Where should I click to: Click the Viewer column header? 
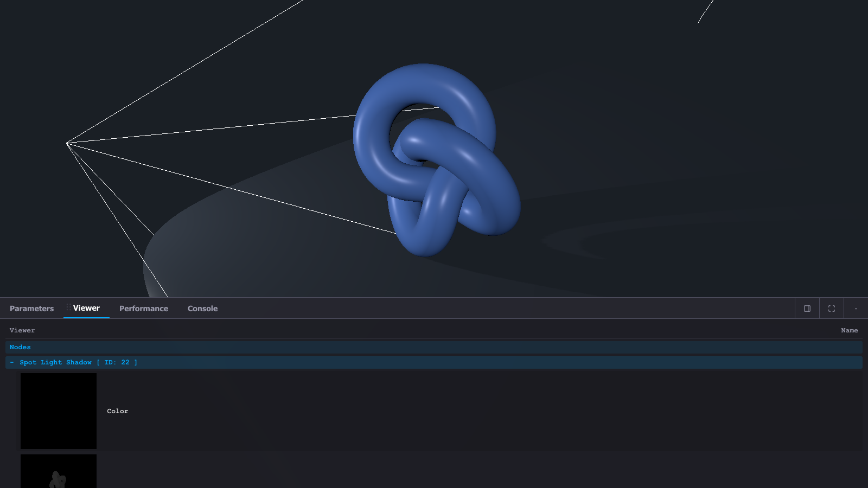coord(22,330)
